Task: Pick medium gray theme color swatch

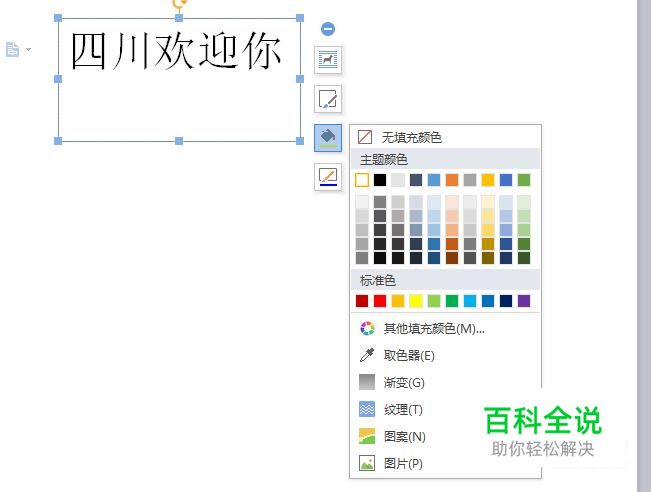Action: click(x=470, y=180)
